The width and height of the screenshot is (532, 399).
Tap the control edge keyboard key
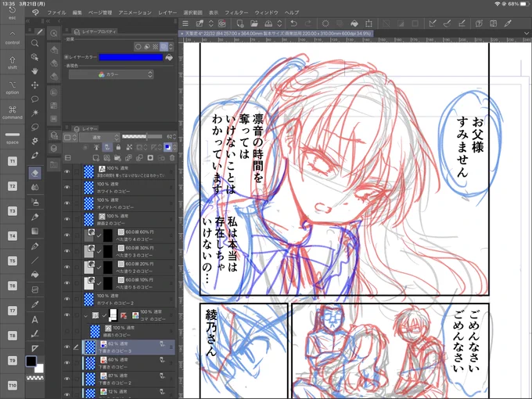tap(13, 38)
